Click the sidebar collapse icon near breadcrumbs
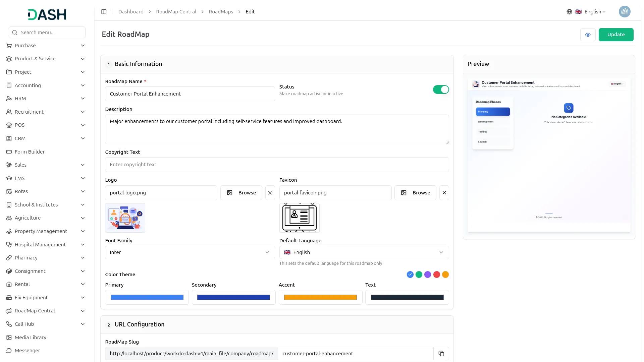The height and width of the screenshot is (362, 644). coord(104,11)
